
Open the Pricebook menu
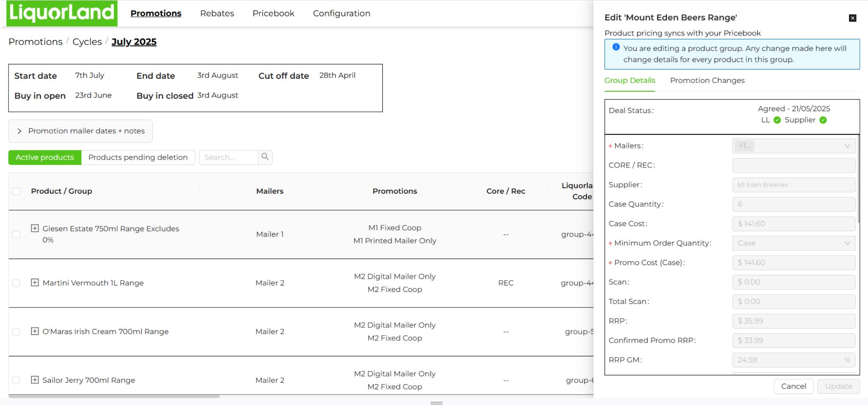click(273, 14)
